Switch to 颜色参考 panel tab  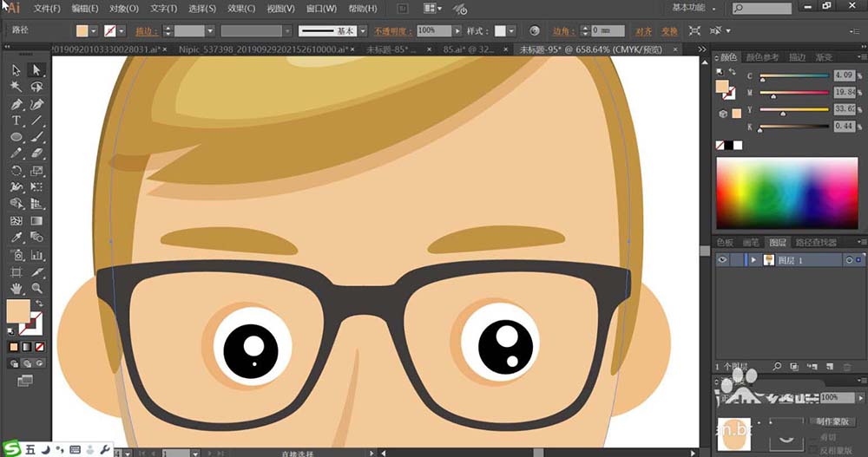[762, 57]
